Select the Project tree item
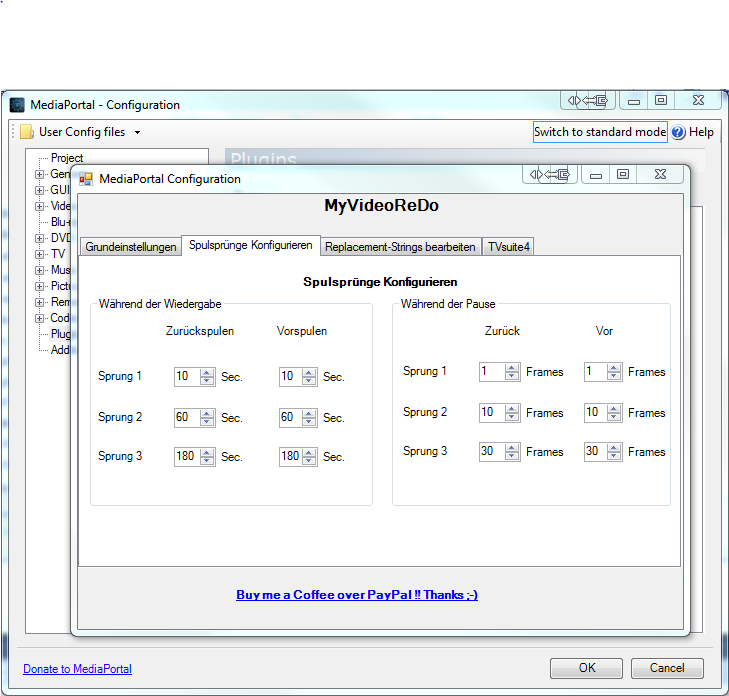 tap(67, 158)
